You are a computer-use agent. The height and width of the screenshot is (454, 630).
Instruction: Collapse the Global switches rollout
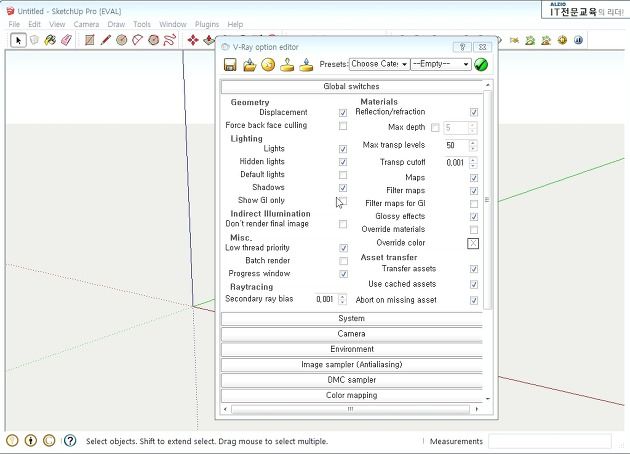pos(352,86)
